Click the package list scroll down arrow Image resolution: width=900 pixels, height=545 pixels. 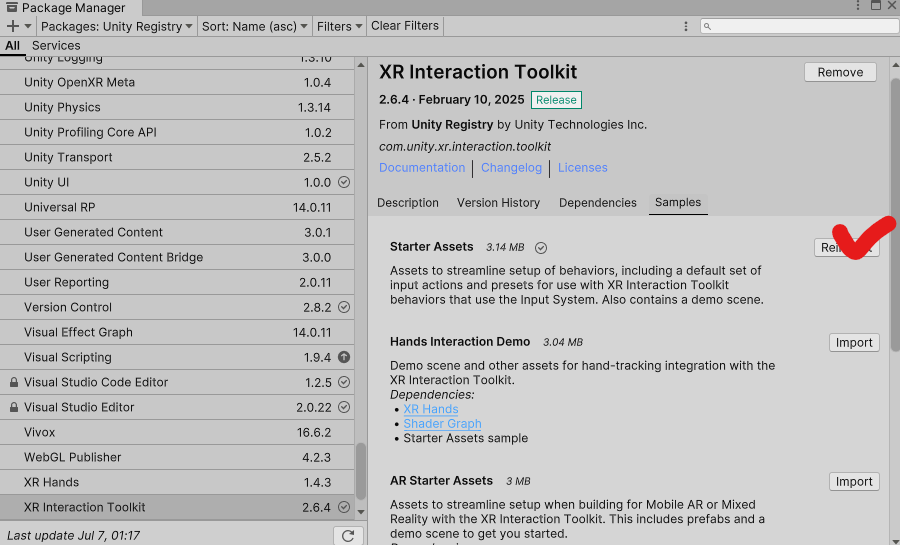point(360,512)
